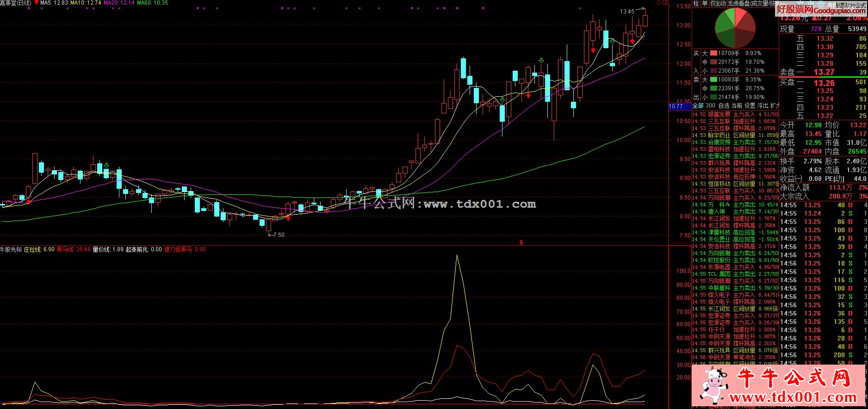868x409 pixels.
Task: Click the 翰宇药业 区间放量 alert row
Action: (735, 135)
